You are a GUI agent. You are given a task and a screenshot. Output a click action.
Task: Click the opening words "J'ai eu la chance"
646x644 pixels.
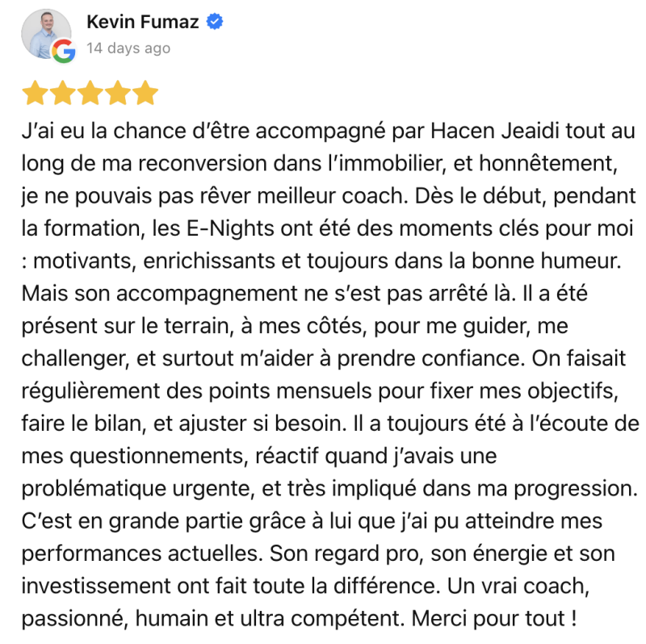coord(82,132)
